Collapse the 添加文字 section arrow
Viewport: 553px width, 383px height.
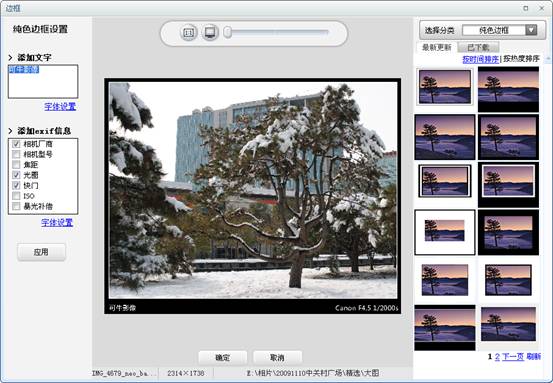point(10,57)
